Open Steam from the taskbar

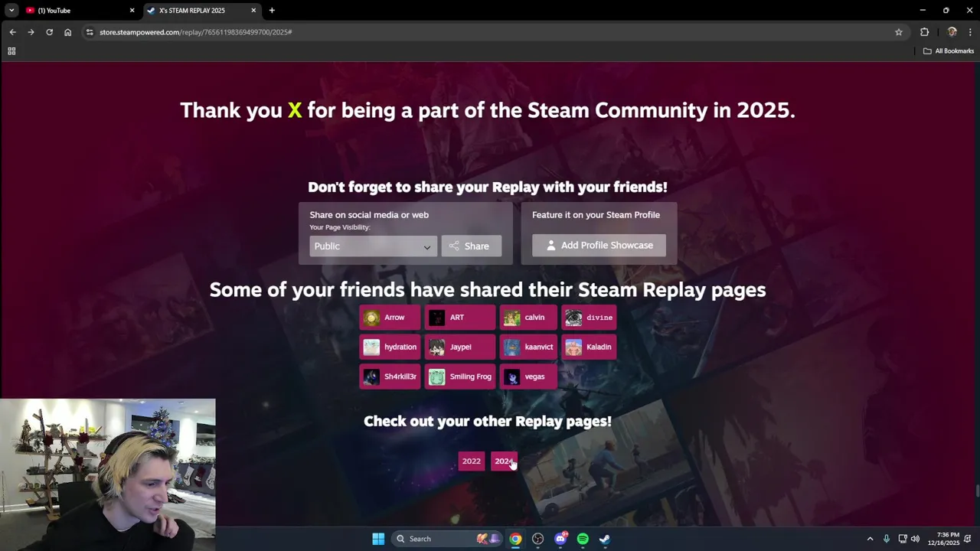(605, 539)
